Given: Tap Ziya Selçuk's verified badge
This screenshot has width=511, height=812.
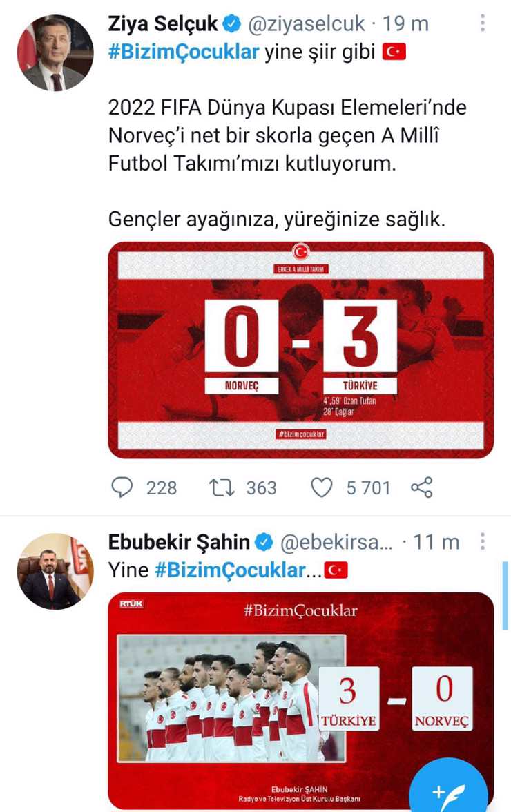Looking at the screenshot, I should point(231,23).
